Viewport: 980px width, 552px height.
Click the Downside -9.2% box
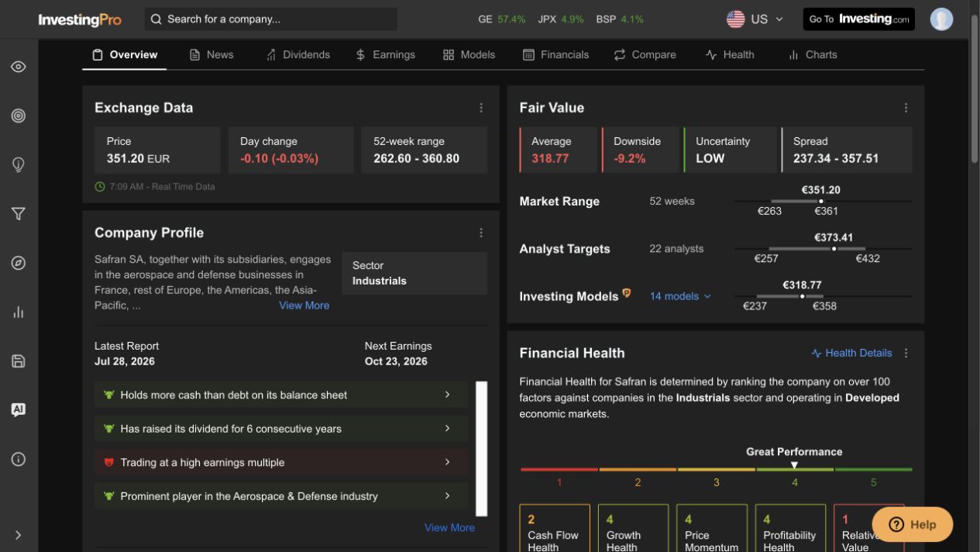pos(641,150)
